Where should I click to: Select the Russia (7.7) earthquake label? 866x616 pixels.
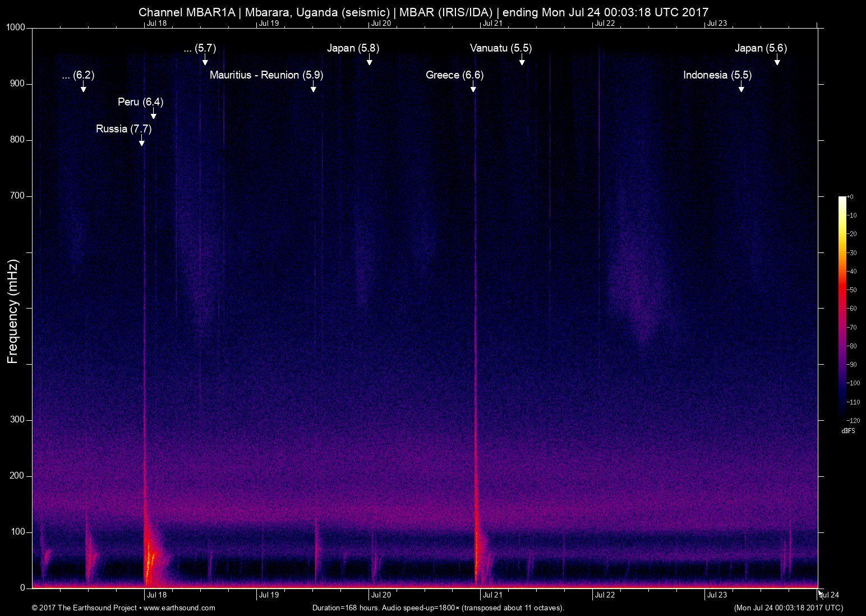click(123, 129)
